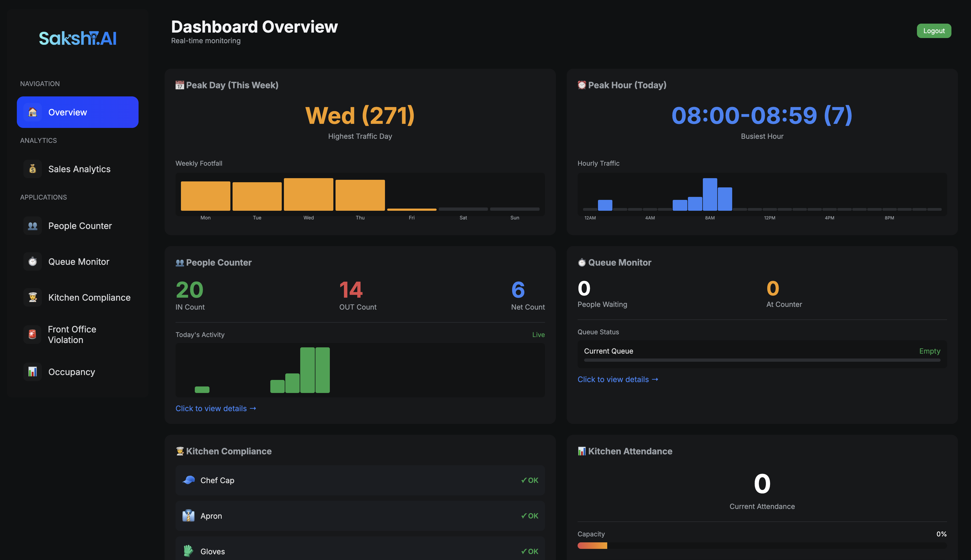Click the Queue Monitor stopwatch icon
Image resolution: width=971 pixels, height=560 pixels.
tap(33, 262)
